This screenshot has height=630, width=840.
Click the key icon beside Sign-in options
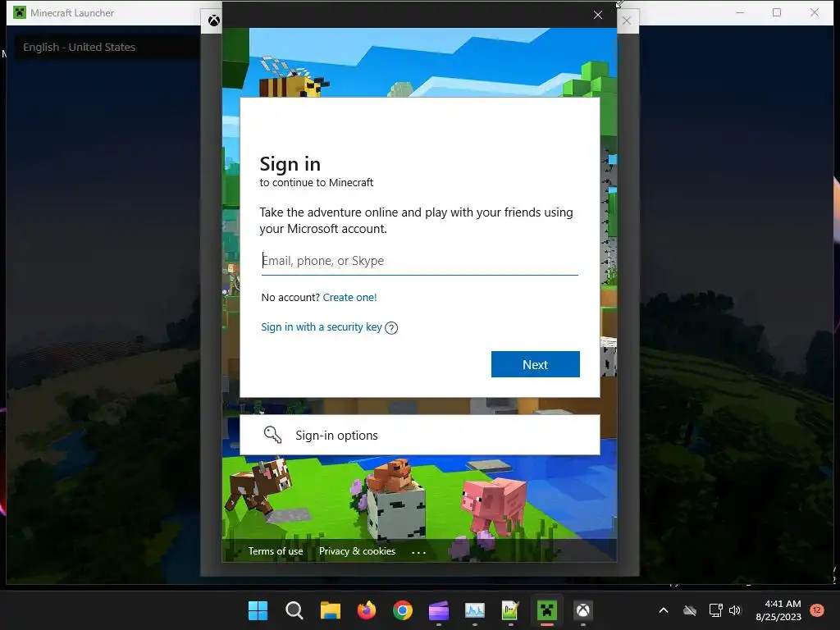click(x=272, y=435)
